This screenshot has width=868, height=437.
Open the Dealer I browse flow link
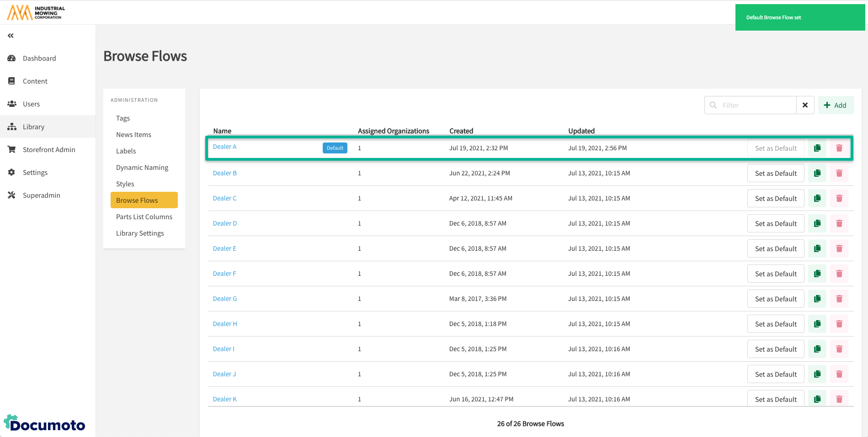(224, 349)
